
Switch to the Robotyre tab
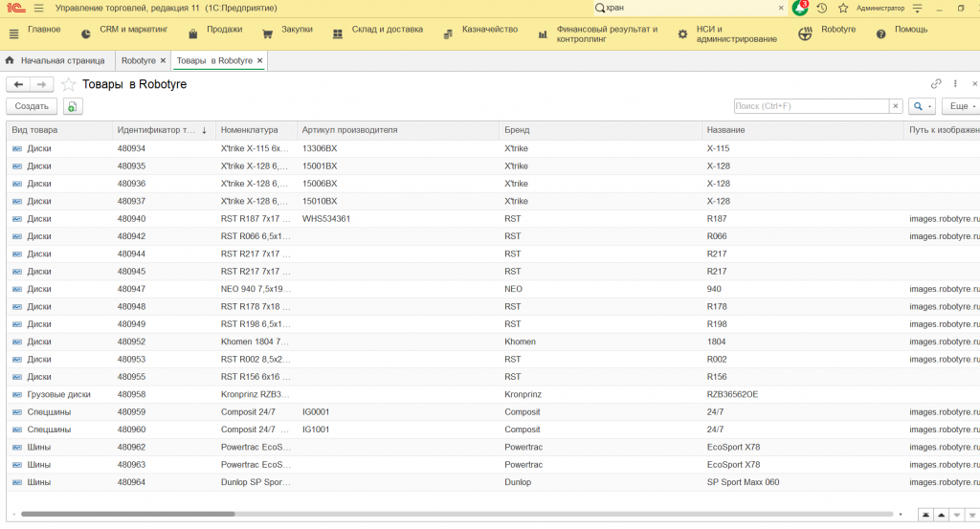(x=138, y=60)
